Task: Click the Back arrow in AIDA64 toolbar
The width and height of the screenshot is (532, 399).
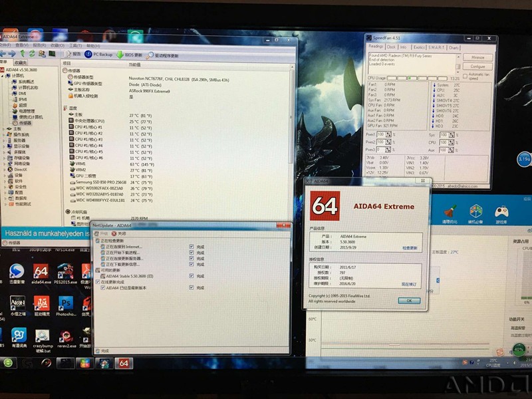Action: [x=3, y=54]
